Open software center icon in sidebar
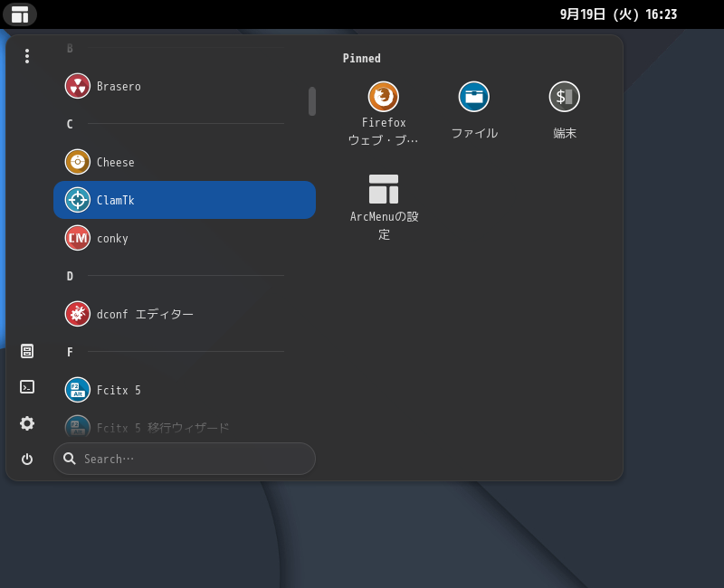The height and width of the screenshot is (588, 724). 27,351
